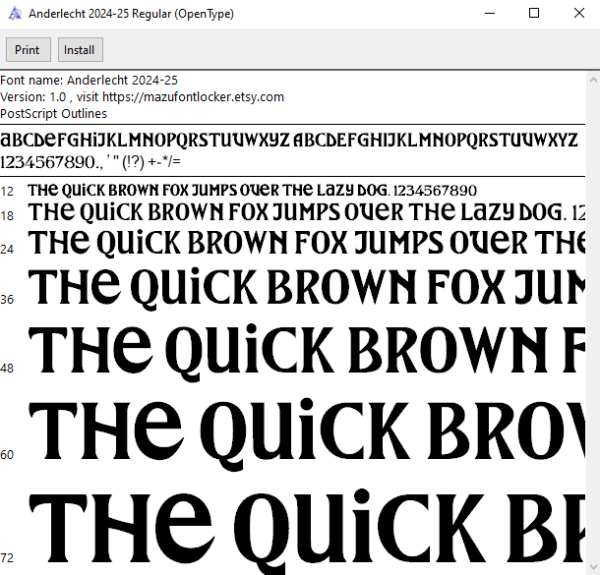The height and width of the screenshot is (575, 600).
Task: Click the 36 point sample sentence
Action: [307, 289]
